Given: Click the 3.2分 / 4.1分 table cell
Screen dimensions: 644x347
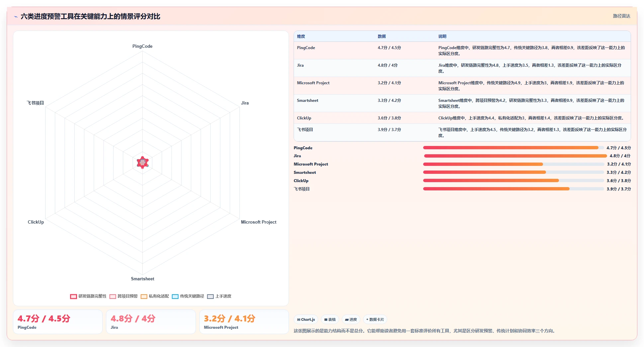Looking at the screenshot, I should click(x=389, y=83).
